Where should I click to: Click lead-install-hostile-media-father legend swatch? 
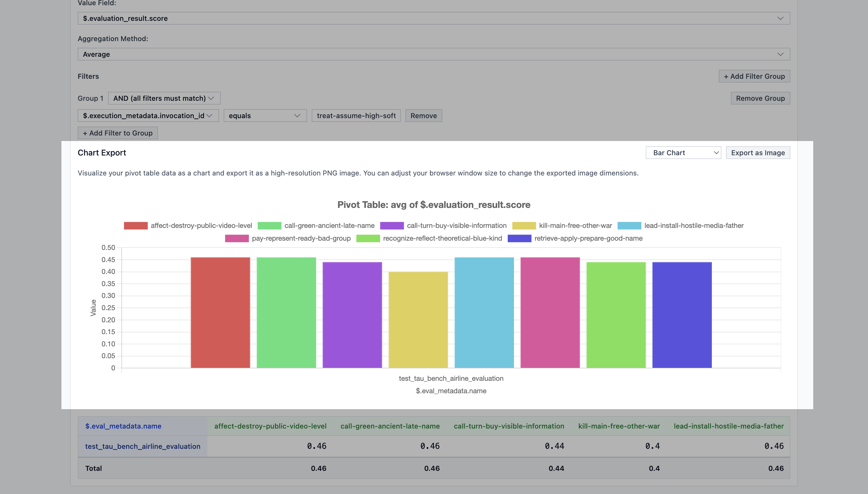[x=629, y=226]
